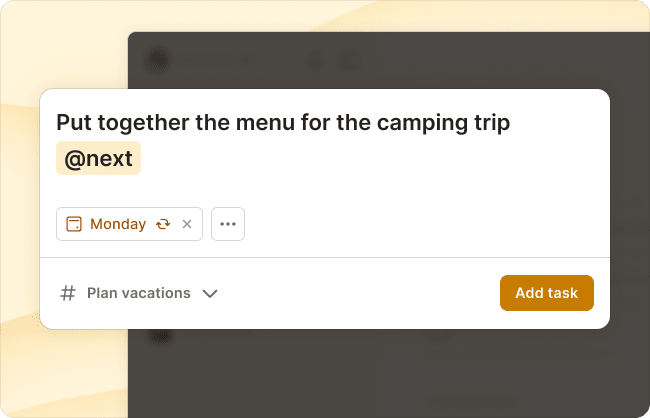This screenshot has width=650, height=418.
Task: Remove the Monday due date with X
Action: 187,224
